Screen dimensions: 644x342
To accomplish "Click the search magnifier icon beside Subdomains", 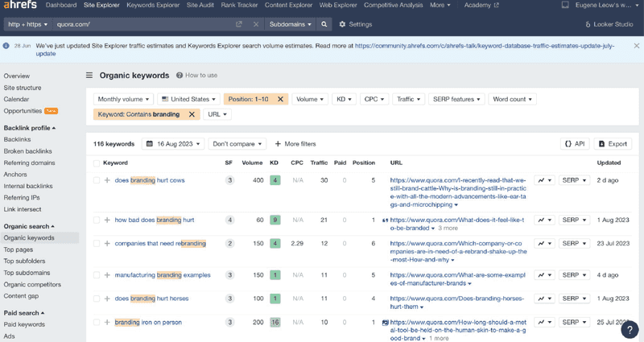I will pos(324,24).
